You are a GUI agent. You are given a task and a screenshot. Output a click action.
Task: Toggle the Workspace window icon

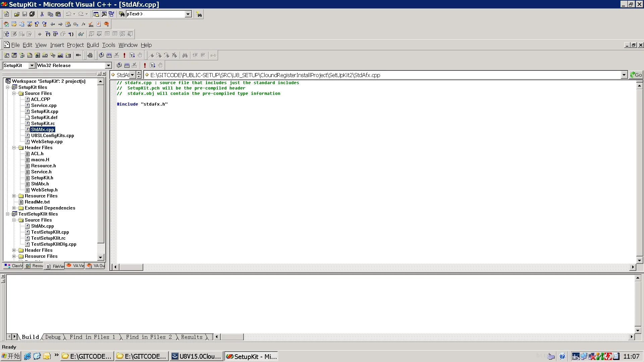coord(96,14)
